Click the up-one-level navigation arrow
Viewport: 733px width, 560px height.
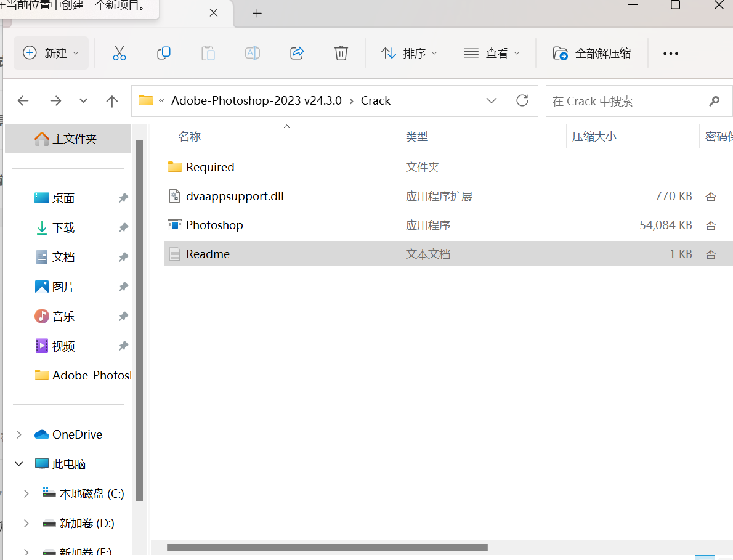110,100
